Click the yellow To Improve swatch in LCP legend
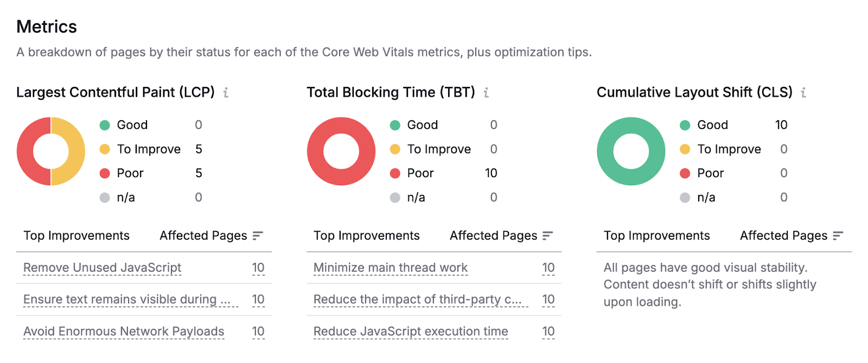 [x=104, y=149]
